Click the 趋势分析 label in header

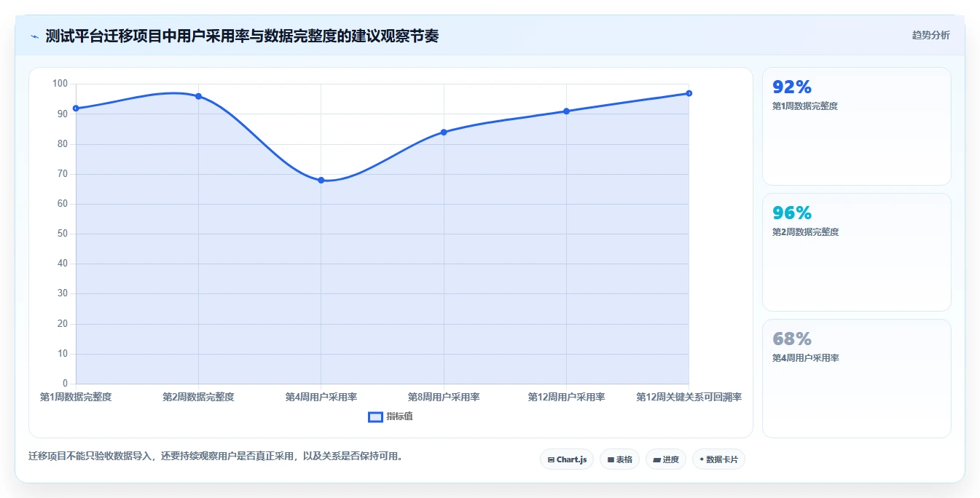click(930, 35)
